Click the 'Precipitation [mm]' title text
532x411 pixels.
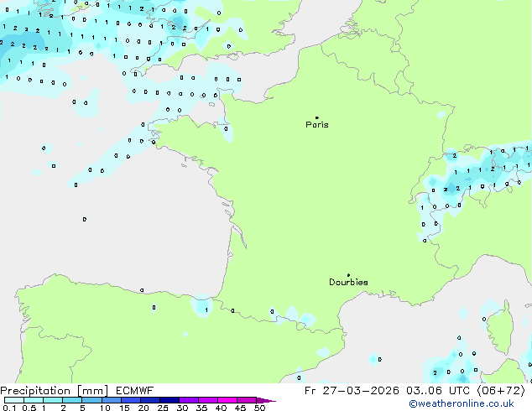coord(55,391)
